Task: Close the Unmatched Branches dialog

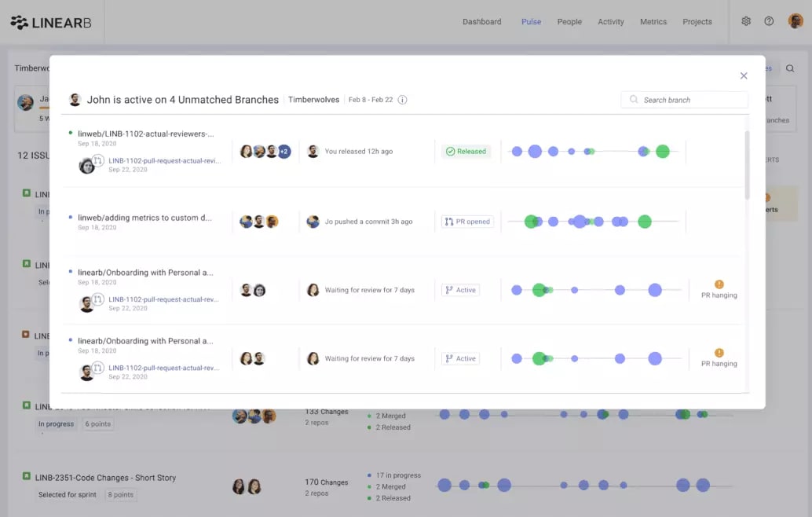Action: tap(744, 75)
